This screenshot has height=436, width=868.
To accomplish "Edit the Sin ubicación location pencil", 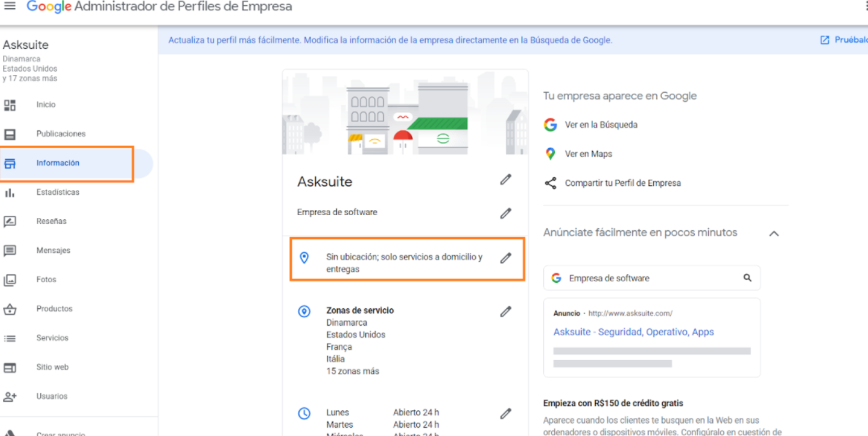I will pos(505,258).
